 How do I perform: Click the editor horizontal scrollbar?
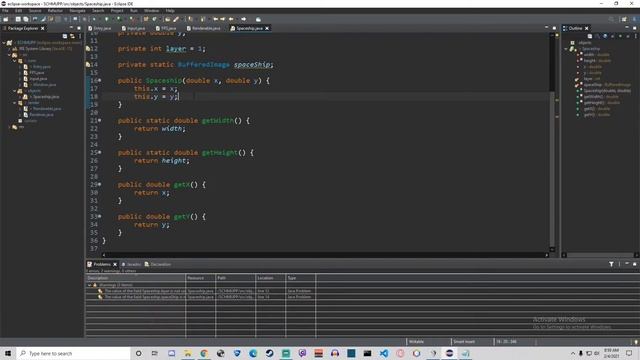tap(324, 255)
